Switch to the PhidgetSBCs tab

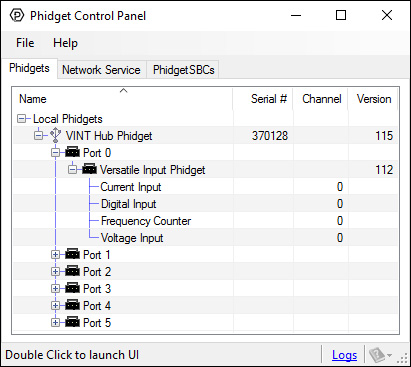click(183, 70)
